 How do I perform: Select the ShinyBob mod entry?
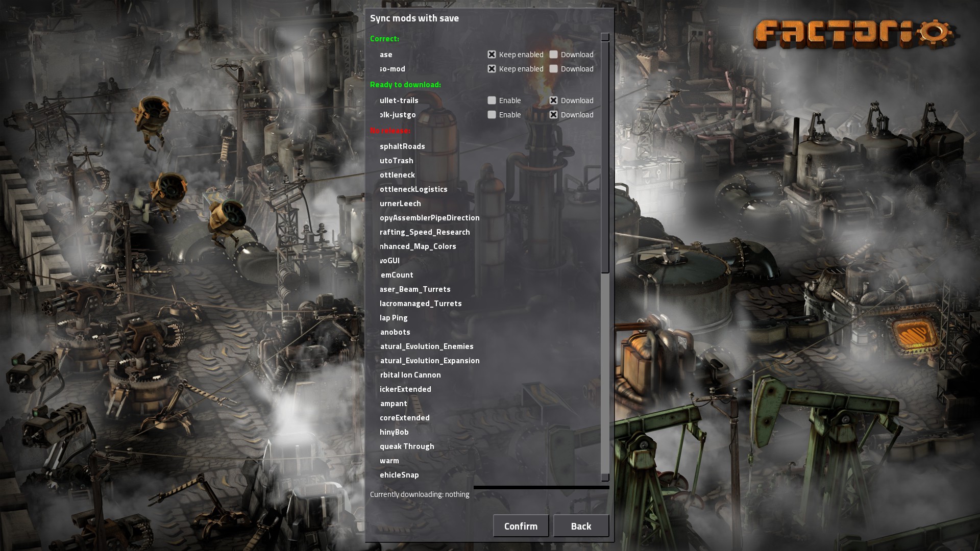tap(394, 432)
